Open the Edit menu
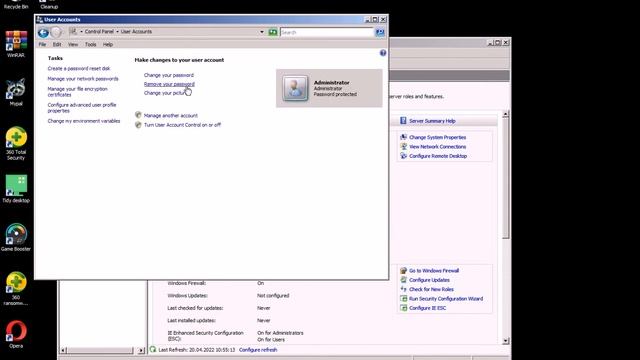Image resolution: width=640 pixels, height=360 pixels. (x=57, y=44)
